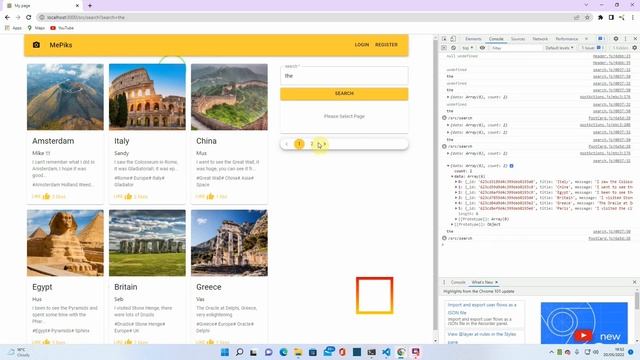This screenshot has height=360, width=640.
Task: Show the console sidebar icon
Action: click(x=444, y=48)
